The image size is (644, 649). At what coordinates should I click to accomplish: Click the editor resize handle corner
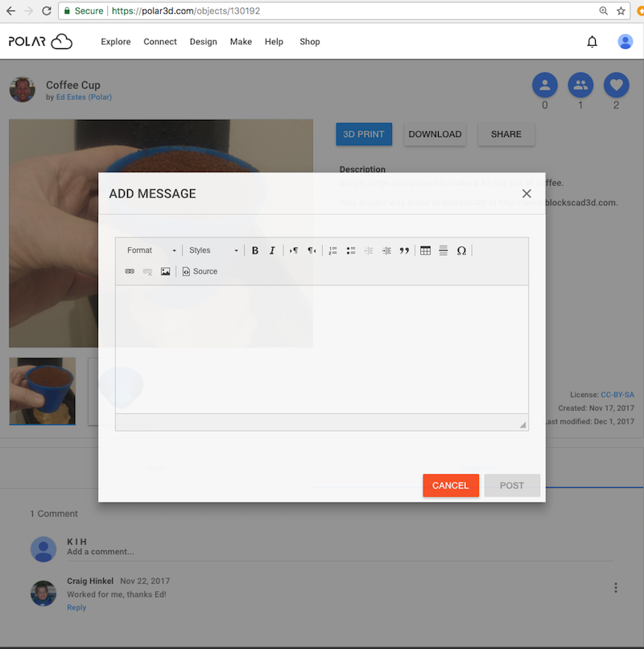[522, 424]
